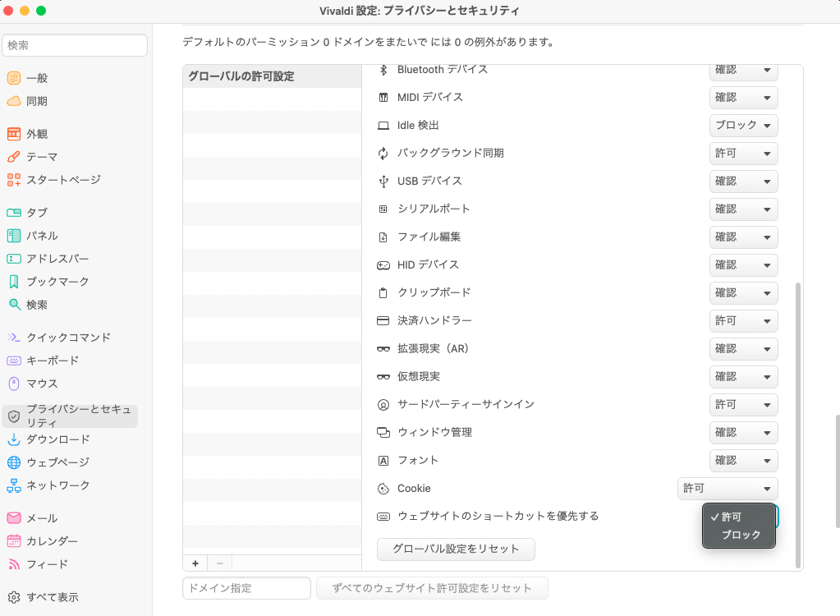Click the ドメイン指定 input field
The width and height of the screenshot is (840, 616).
(x=246, y=588)
